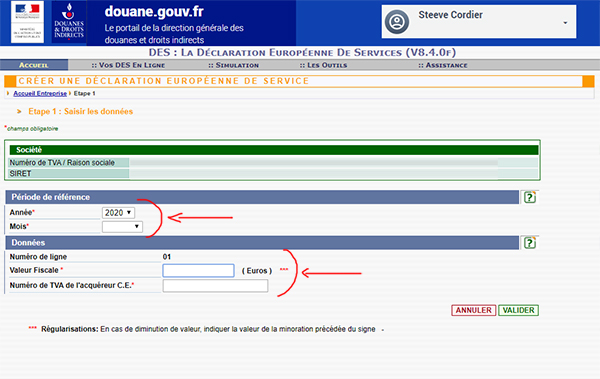Focus the Numéro de TVA de l'acquéreur field

[x=215, y=286]
